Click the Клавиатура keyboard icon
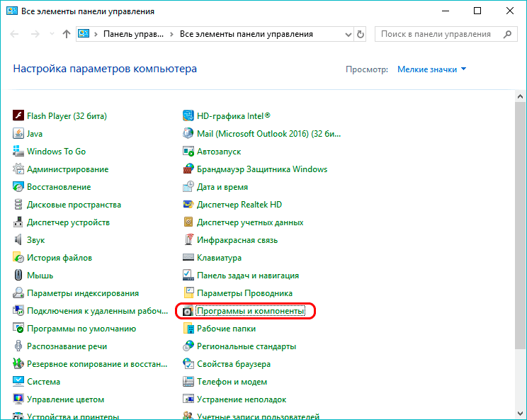 188,257
